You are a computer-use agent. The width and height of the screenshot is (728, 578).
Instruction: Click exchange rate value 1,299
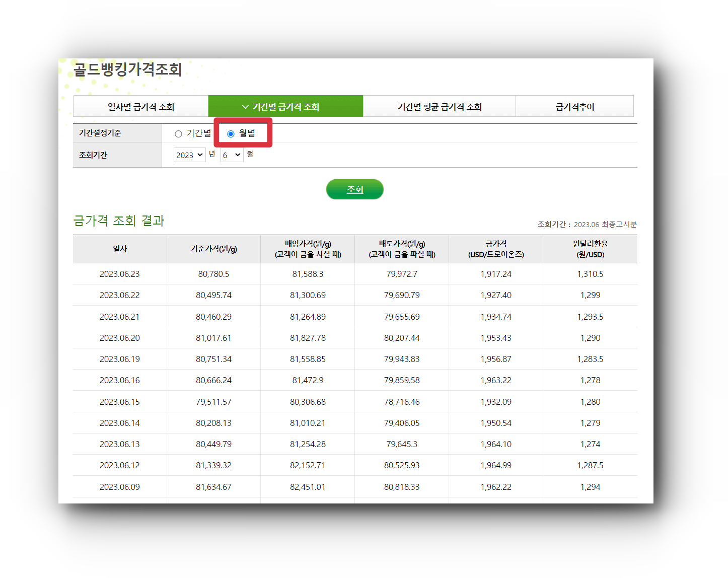[590, 295]
